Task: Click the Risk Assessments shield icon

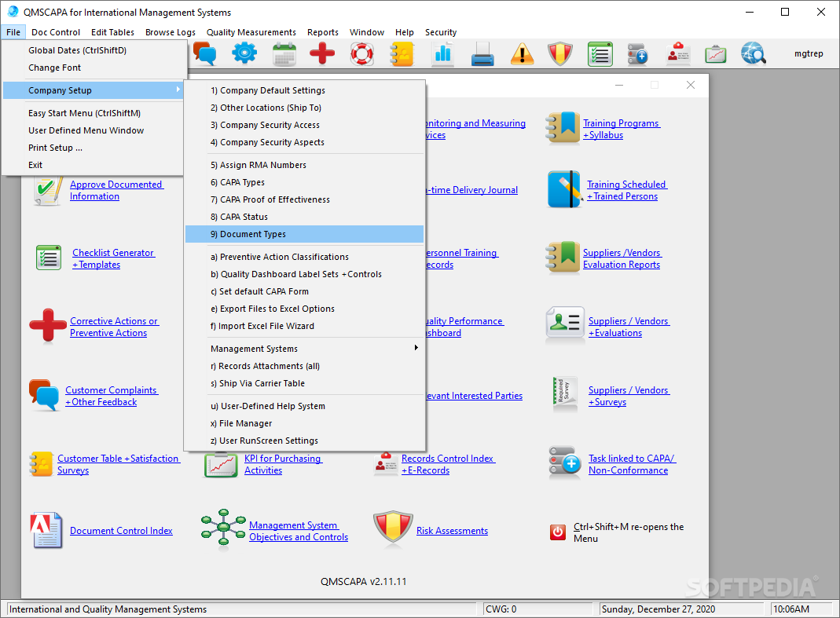Action: coord(393,528)
